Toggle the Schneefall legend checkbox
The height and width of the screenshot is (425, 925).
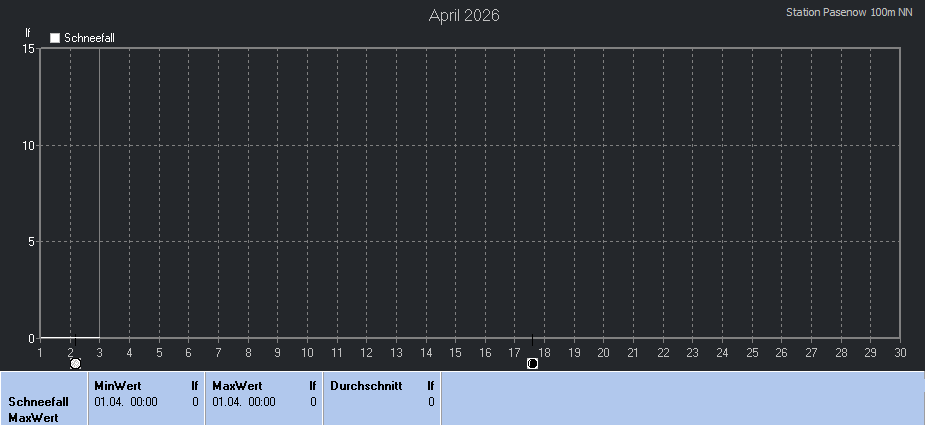tap(56, 38)
